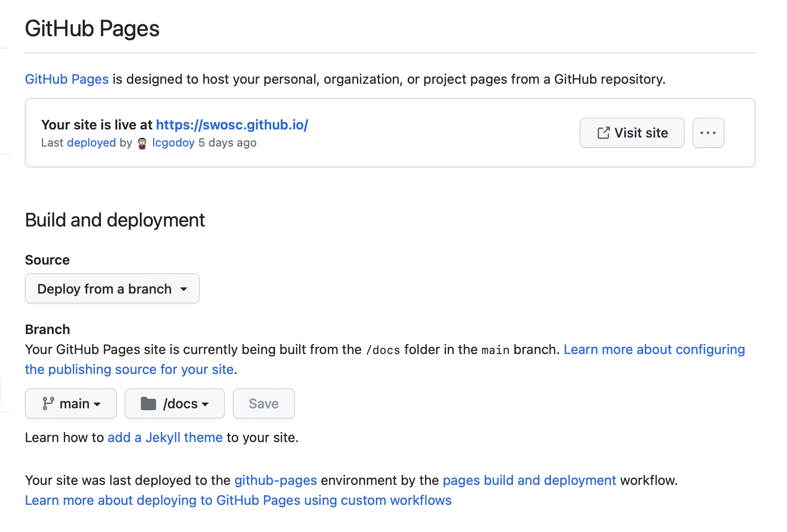The height and width of the screenshot is (532, 787).
Task: Open the main branch selector dropdown
Action: (x=71, y=404)
